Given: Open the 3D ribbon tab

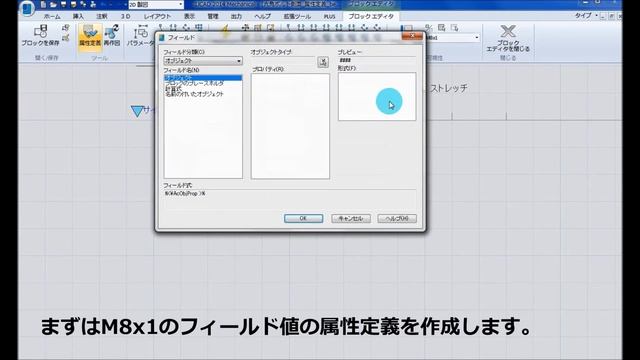Looking at the screenshot, I should pyautogui.click(x=126, y=16).
